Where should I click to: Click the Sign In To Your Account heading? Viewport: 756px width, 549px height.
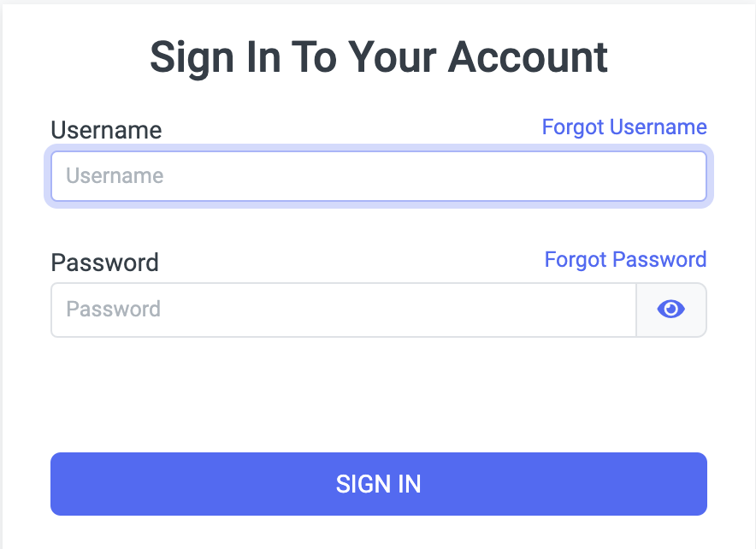pos(378,57)
